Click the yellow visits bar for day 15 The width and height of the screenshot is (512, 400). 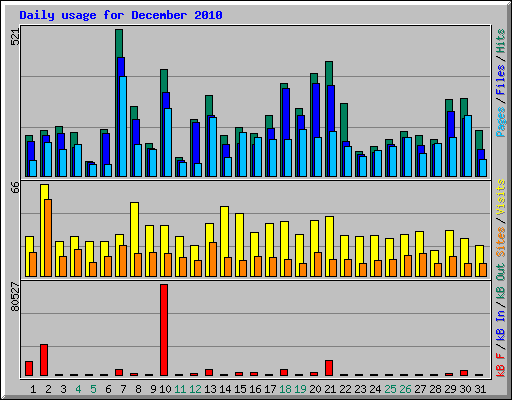239,237
